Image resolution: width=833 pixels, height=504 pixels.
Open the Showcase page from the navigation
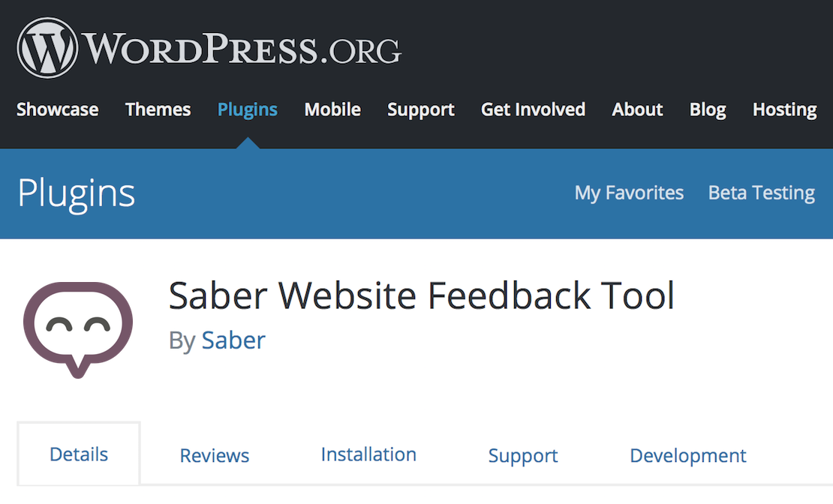pos(57,109)
